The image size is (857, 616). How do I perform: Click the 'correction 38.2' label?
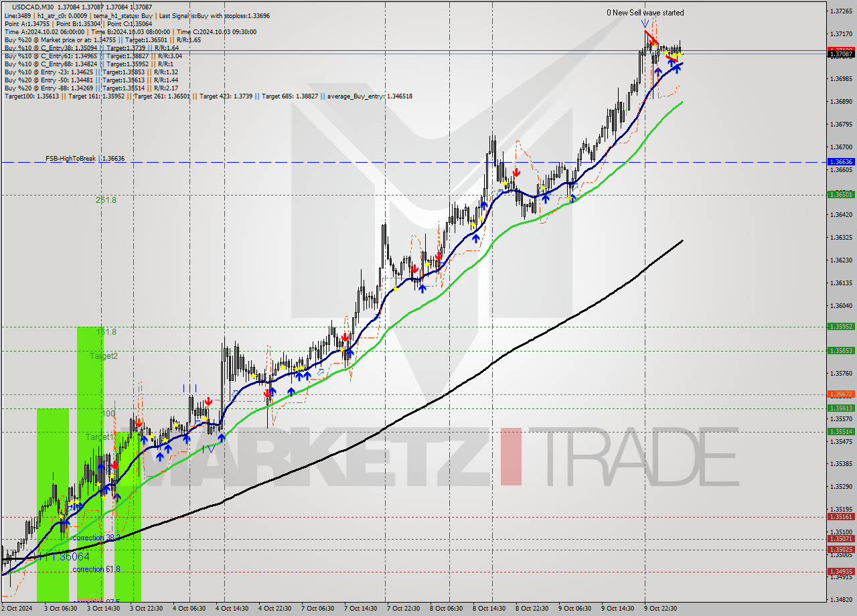(x=96, y=538)
